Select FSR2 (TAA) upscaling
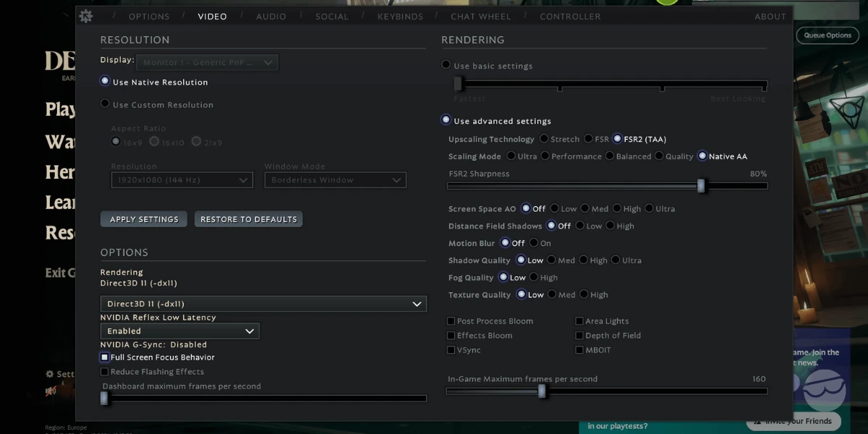This screenshot has height=434, width=868. tap(640, 139)
